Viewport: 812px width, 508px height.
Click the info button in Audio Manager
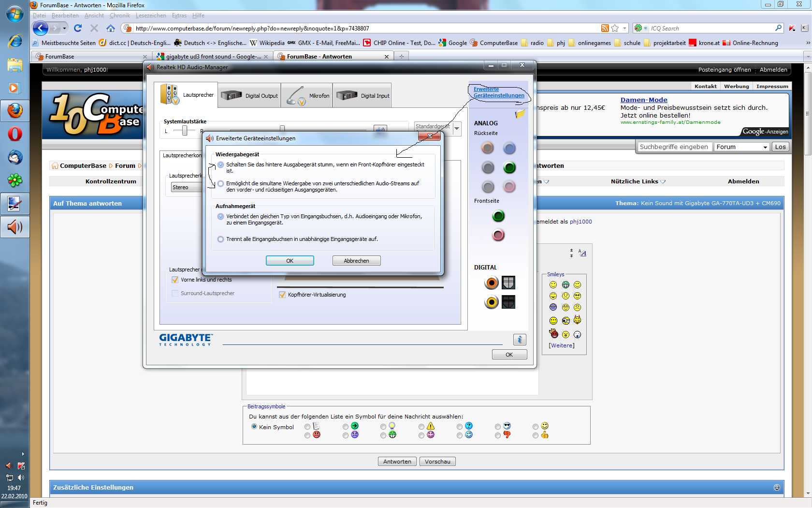520,340
